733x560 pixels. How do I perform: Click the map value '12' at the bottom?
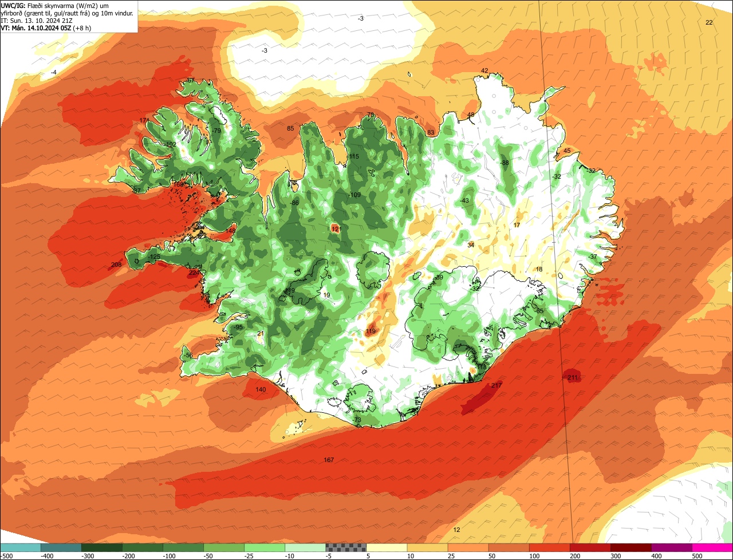456,530
